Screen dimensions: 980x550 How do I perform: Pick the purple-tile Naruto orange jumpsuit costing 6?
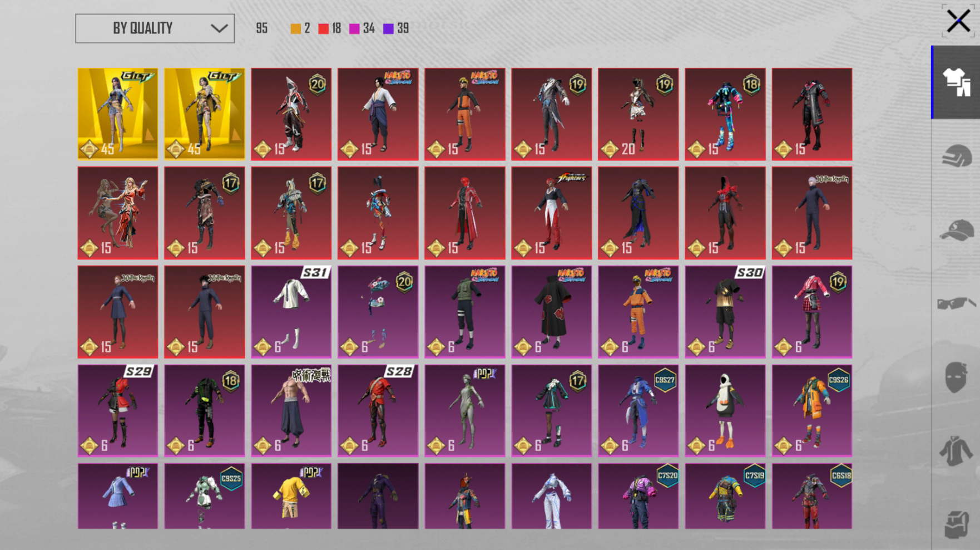[x=639, y=312]
